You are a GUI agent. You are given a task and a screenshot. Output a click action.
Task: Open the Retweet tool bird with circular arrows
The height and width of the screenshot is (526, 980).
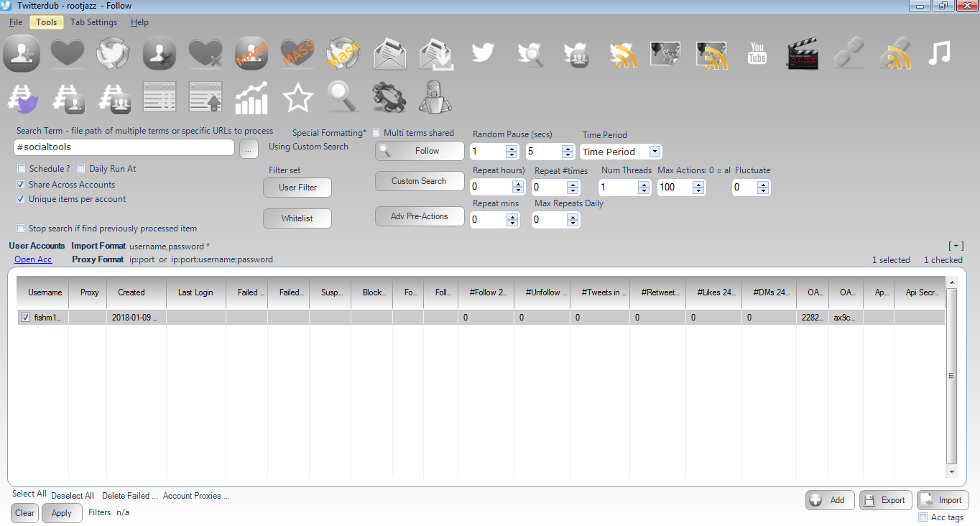click(x=114, y=53)
